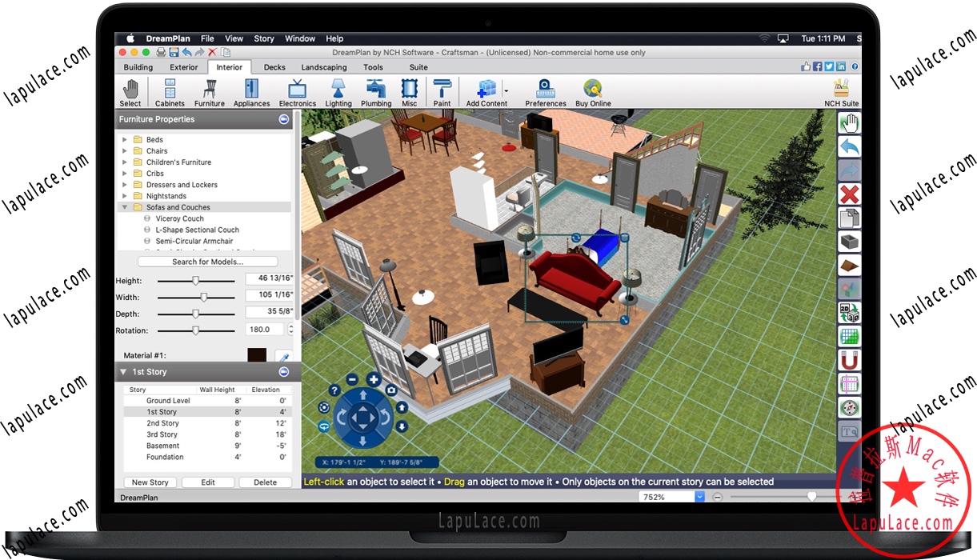Open the Story menu
The width and height of the screenshot is (977, 560).
[x=264, y=38]
